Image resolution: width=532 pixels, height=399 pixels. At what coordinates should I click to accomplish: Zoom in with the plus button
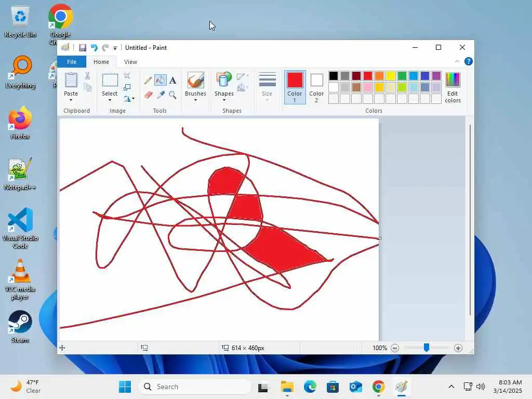tap(458, 348)
